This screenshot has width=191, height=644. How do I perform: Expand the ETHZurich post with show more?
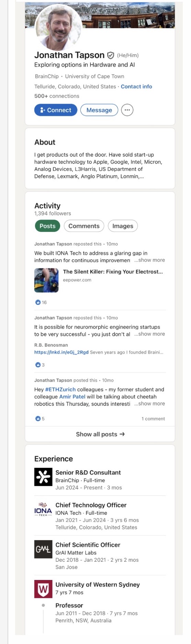coord(149,403)
